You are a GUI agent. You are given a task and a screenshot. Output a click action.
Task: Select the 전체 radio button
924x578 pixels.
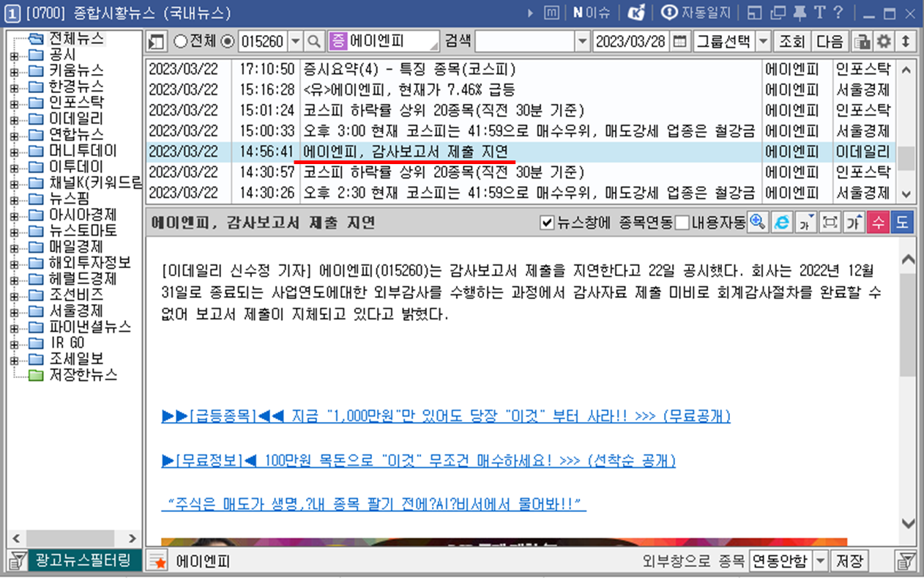tap(180, 42)
